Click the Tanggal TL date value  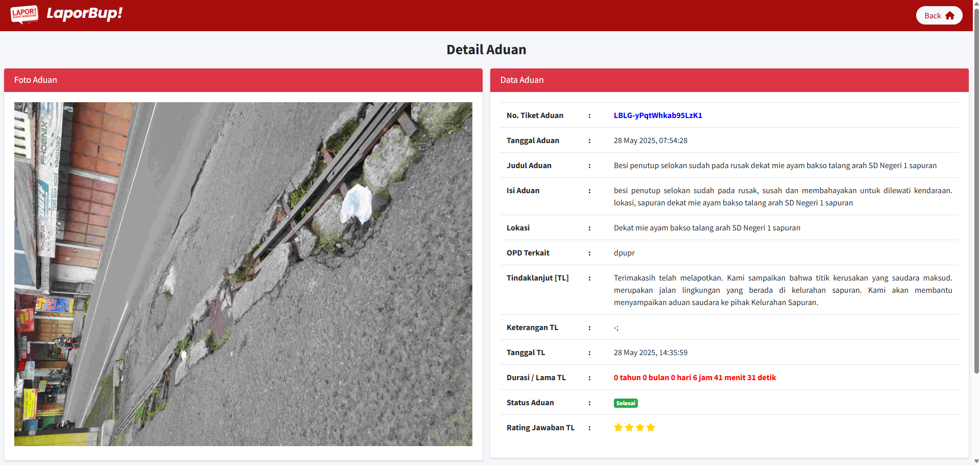pos(650,353)
